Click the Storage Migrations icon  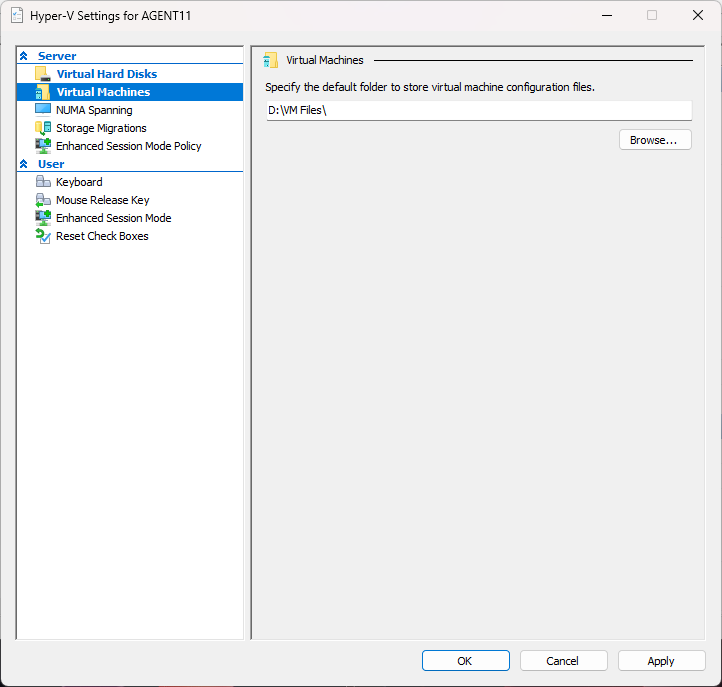pos(42,128)
